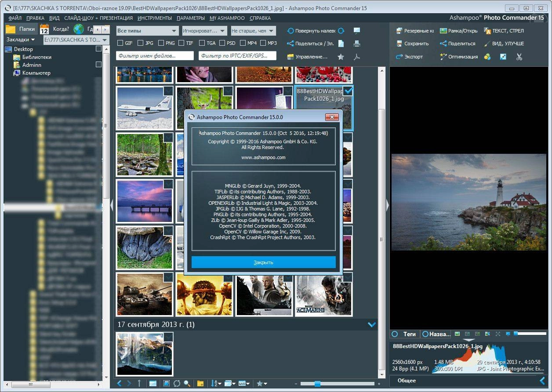Click the PDF icon in top toolbar
Viewport: 552px width, 392px height.
point(357,57)
